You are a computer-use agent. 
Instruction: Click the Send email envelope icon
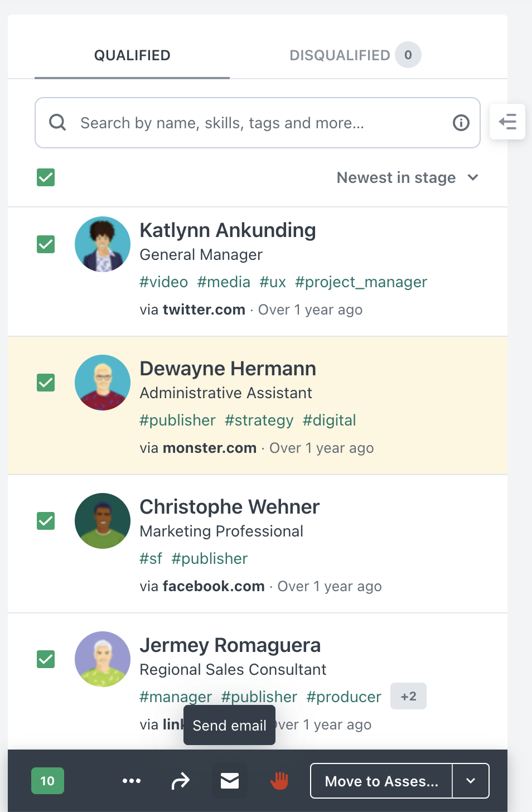point(229,781)
